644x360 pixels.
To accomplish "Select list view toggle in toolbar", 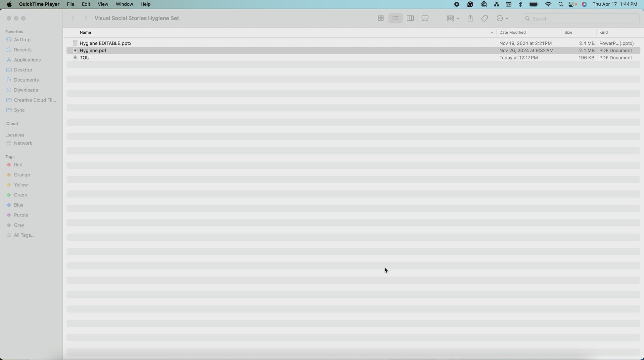I will click(x=395, y=19).
